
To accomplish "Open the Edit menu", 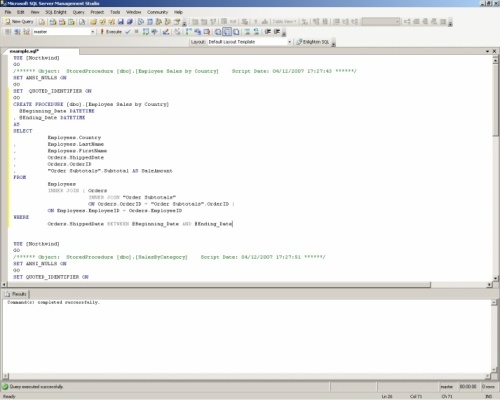I will point(21,12).
